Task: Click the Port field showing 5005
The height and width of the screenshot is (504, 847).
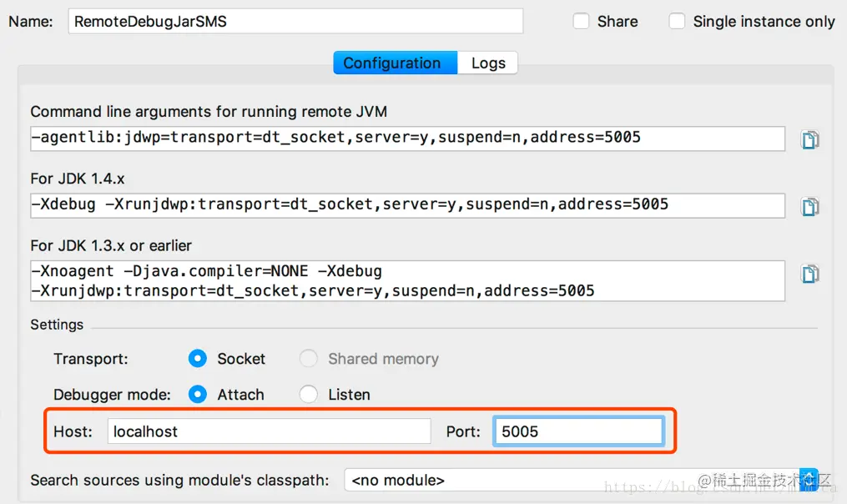Action: click(578, 431)
